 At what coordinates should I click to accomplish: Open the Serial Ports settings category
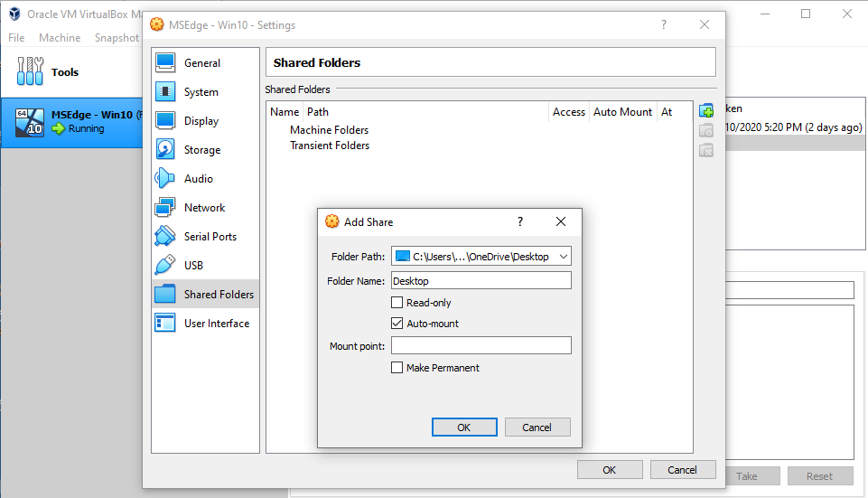coord(205,237)
